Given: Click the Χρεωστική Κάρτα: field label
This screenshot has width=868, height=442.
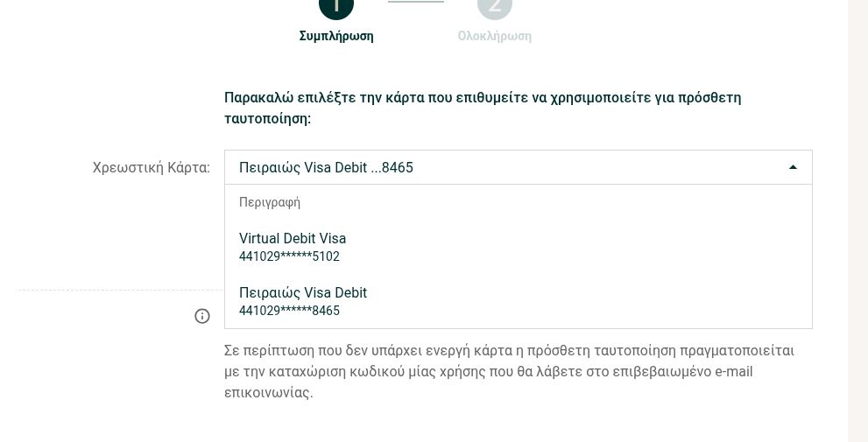Looking at the screenshot, I should tap(152, 168).
